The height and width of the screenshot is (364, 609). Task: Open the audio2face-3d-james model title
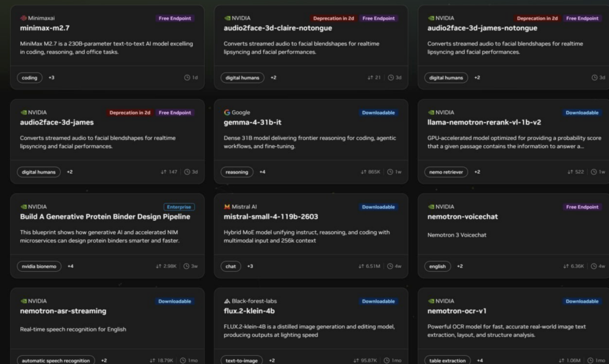pyautogui.click(x=56, y=123)
